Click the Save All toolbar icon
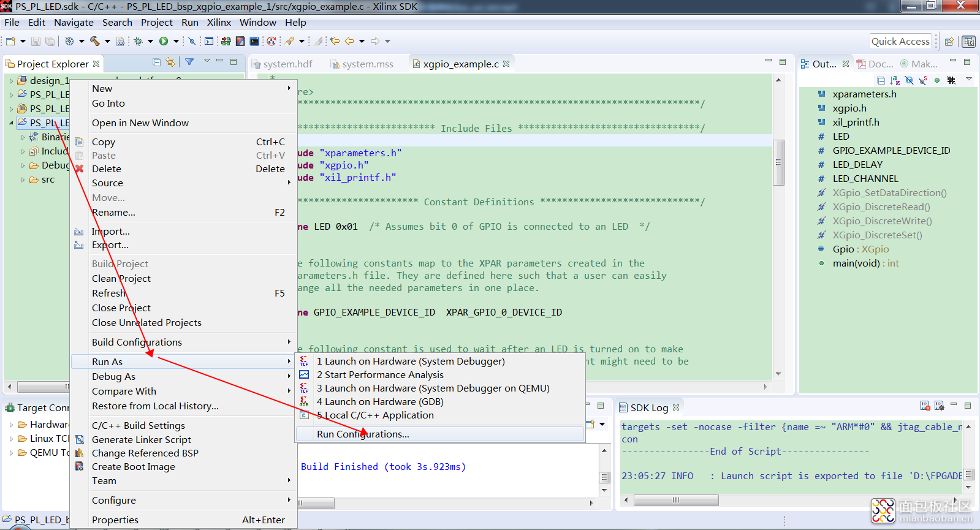Screen dimensions: 980x530 point(50,41)
